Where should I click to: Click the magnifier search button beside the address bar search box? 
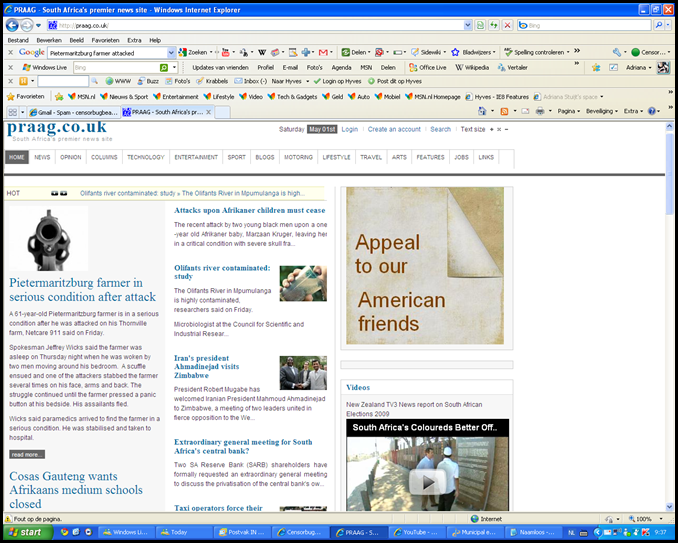point(658,26)
